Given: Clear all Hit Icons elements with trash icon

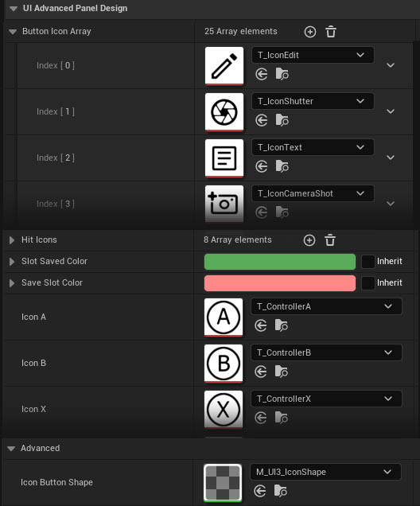Looking at the screenshot, I should pyautogui.click(x=330, y=240).
